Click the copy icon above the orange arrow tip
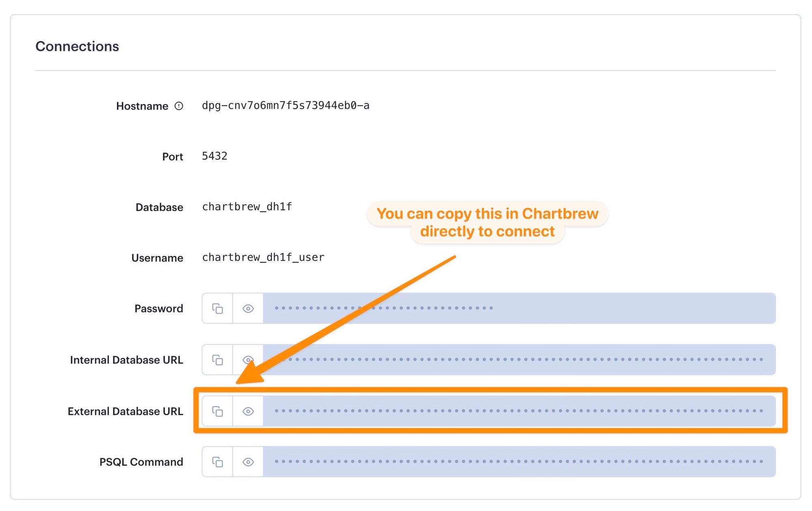The height and width of the screenshot is (511, 812). click(217, 360)
